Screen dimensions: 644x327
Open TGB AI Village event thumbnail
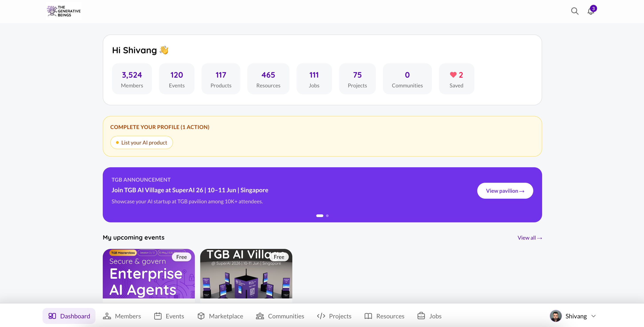246,273
